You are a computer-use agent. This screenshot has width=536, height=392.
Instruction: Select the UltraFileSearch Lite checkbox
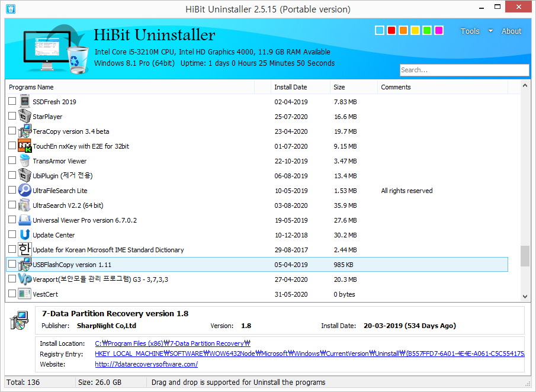point(12,189)
